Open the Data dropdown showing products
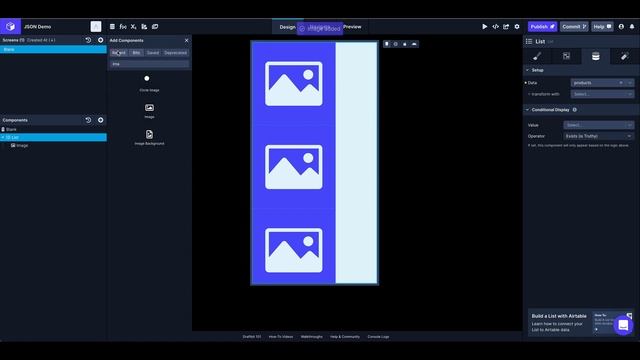Image resolution: width=640 pixels, height=360 pixels. pos(602,83)
